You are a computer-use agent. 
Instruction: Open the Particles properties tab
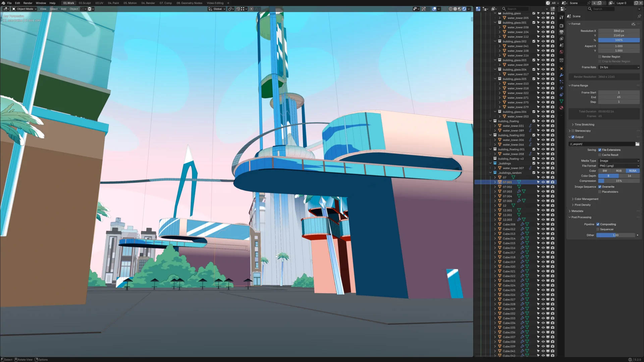561,81
